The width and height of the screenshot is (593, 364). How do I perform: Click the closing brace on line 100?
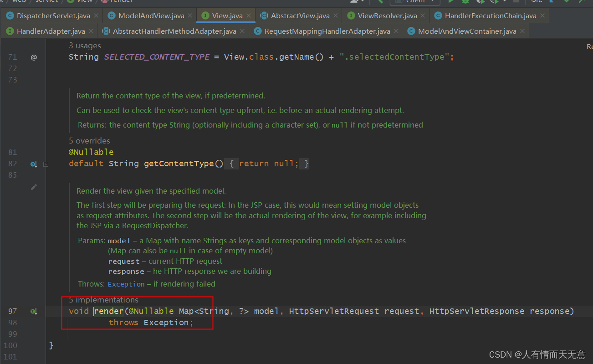click(51, 345)
